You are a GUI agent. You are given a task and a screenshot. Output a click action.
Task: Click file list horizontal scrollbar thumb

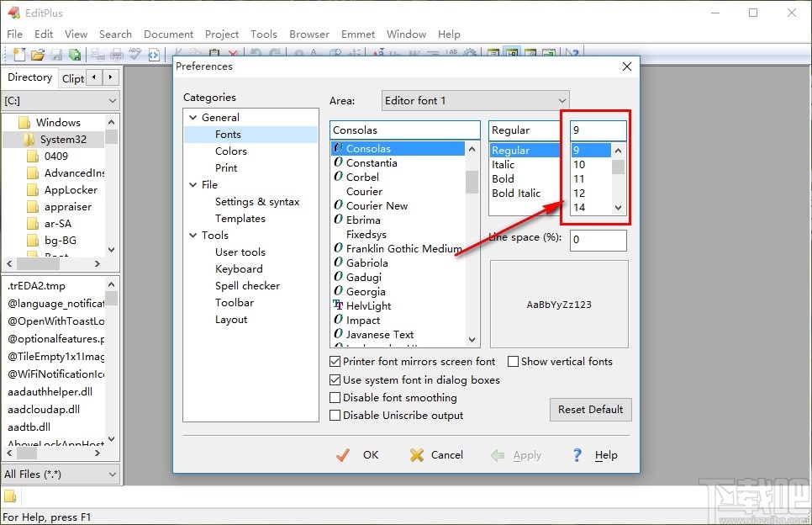click(x=27, y=453)
